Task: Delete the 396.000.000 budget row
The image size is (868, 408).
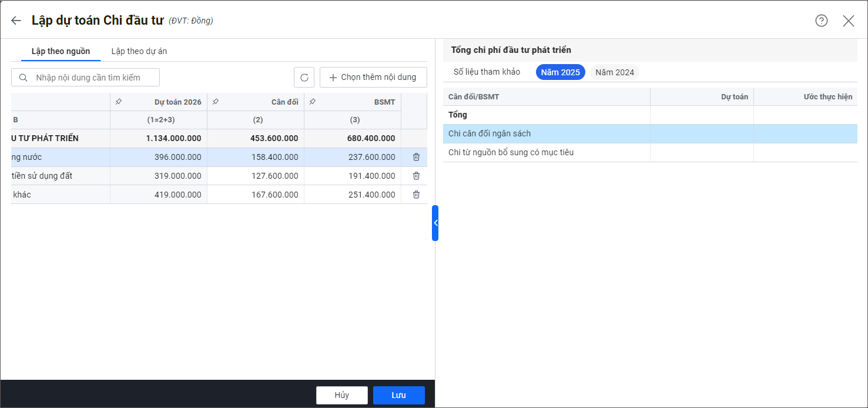Action: (x=416, y=157)
